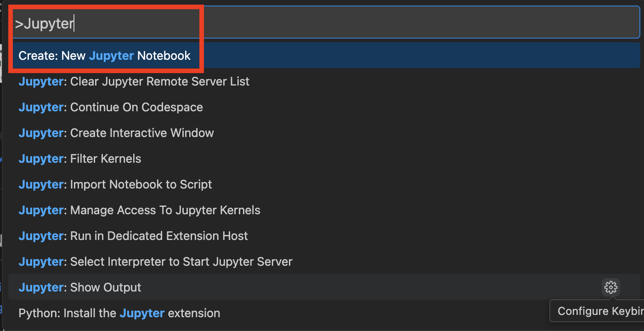Select Python: Install the Jupyter extension

(324, 313)
